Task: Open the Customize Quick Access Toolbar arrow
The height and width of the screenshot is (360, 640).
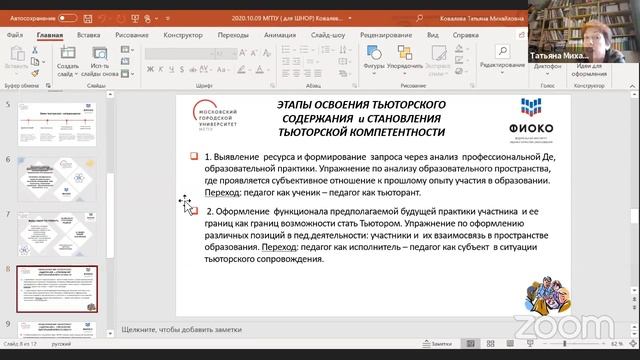Action: (167, 18)
